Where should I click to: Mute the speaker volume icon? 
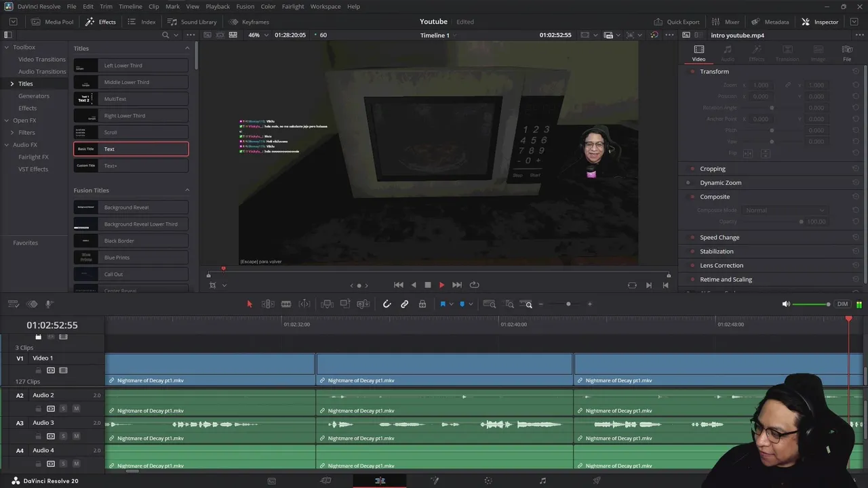[x=786, y=304]
